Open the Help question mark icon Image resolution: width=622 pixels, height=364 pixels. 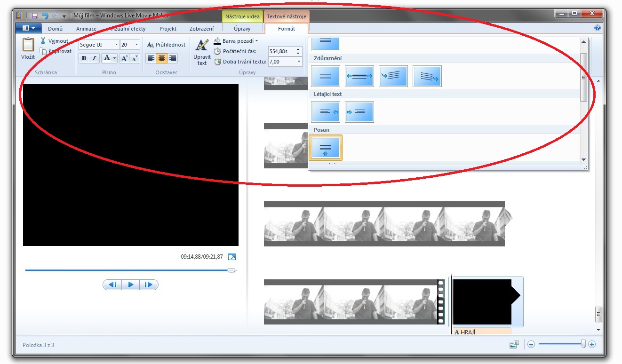tap(598, 28)
